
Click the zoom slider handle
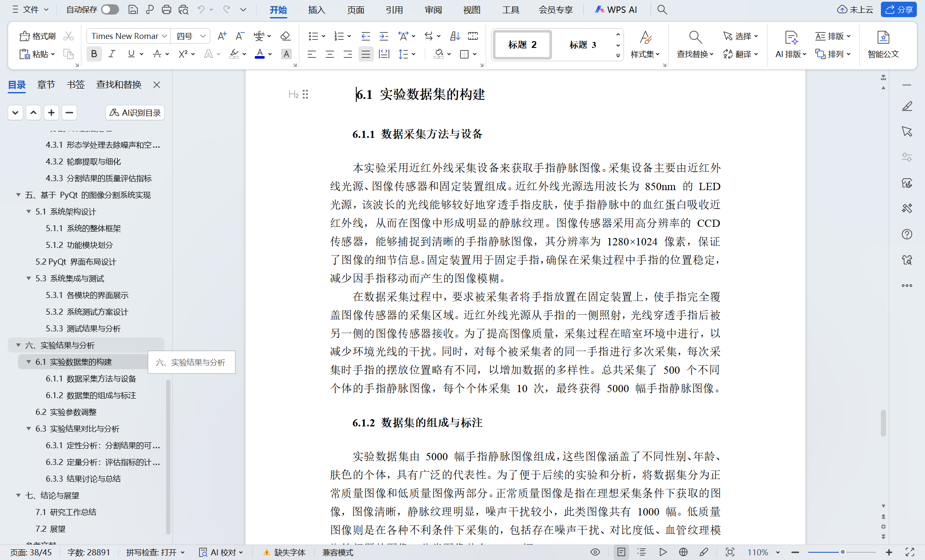842,552
